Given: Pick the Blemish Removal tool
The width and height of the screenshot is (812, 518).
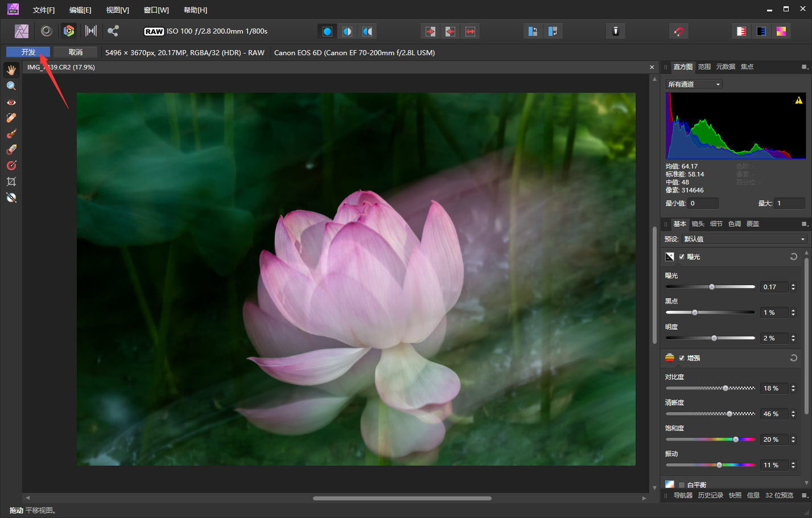Looking at the screenshot, I should click(11, 118).
